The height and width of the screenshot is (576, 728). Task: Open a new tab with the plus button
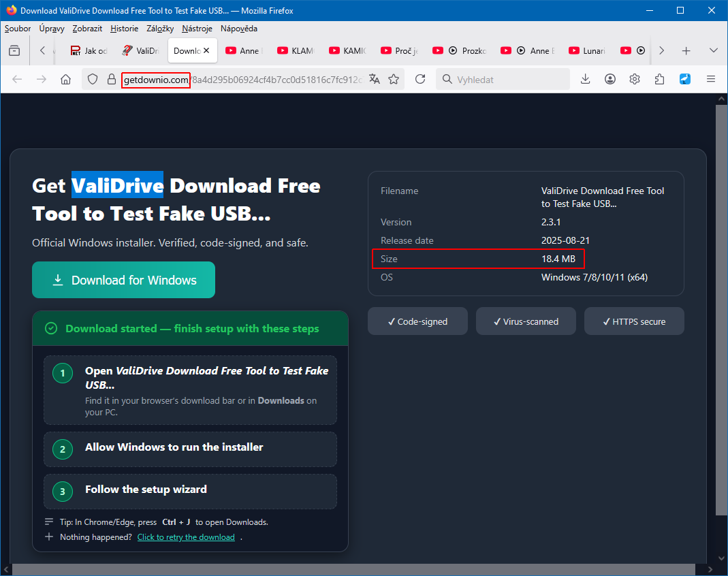pyautogui.click(x=686, y=50)
